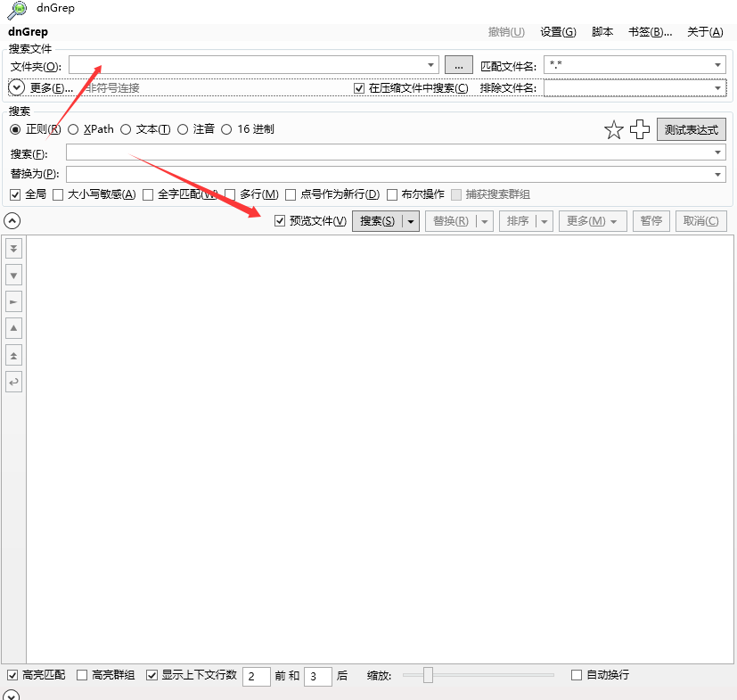Open the 匹配文件名 dropdown
737x700 pixels.
tap(717, 65)
